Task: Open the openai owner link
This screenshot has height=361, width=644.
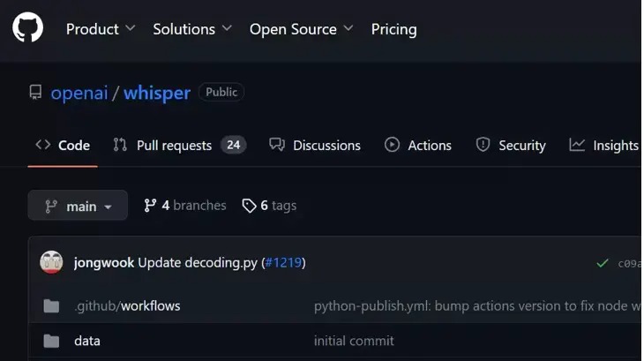Action: click(79, 93)
